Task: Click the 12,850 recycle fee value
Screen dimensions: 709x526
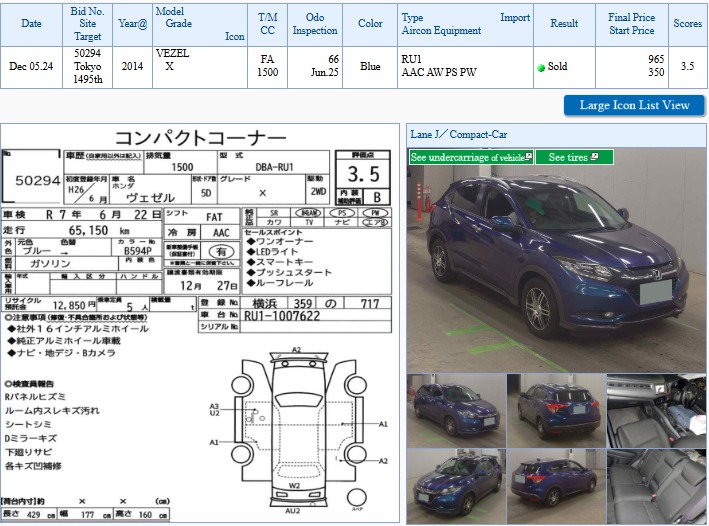Action: pos(69,305)
